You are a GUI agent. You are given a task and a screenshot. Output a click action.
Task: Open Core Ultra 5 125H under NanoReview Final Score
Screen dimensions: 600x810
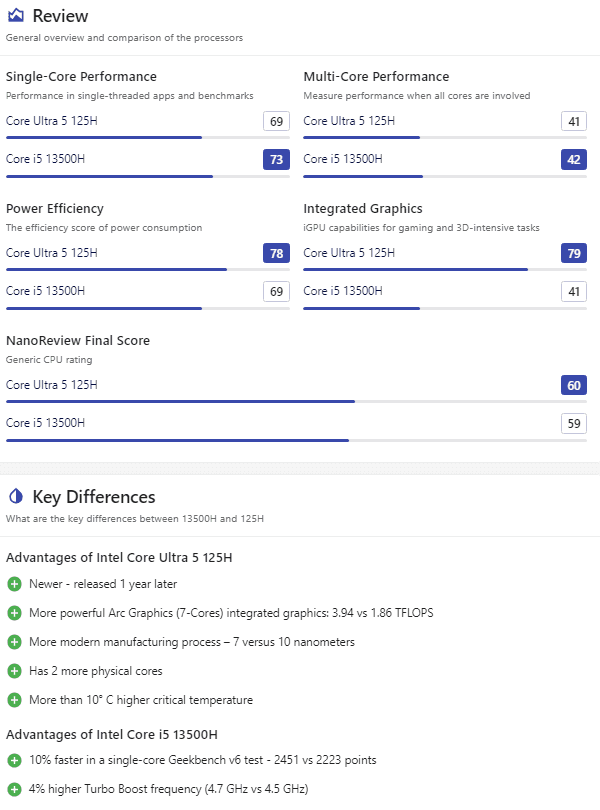pos(52,385)
